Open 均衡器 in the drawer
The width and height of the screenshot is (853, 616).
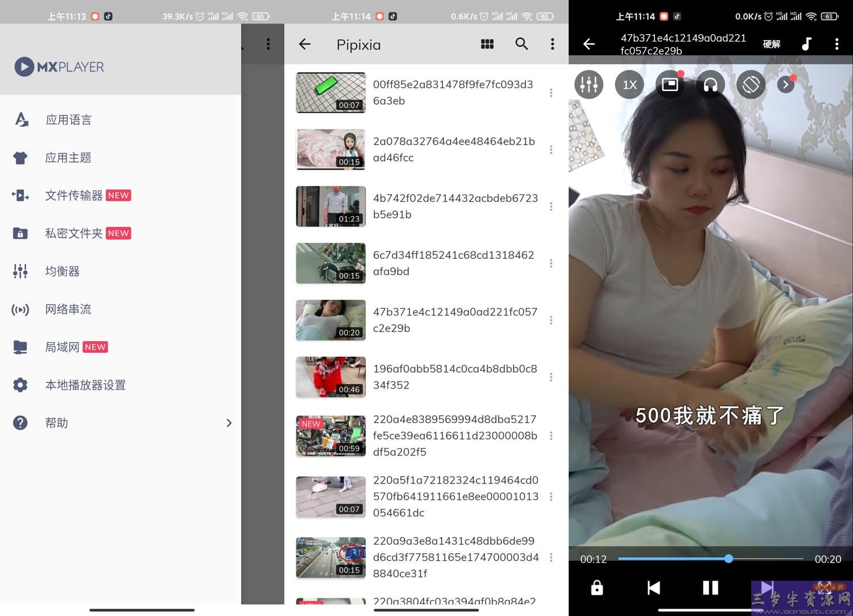pos(121,271)
